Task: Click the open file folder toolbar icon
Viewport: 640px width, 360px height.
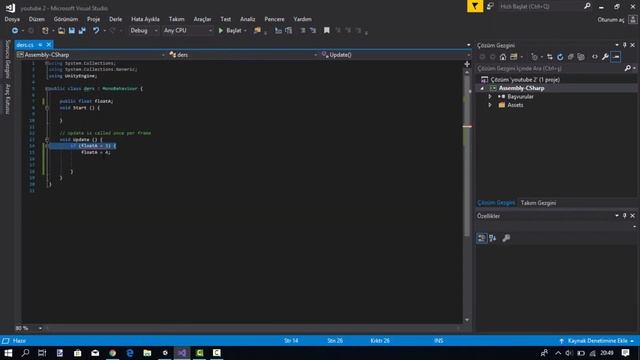Action: [61, 31]
